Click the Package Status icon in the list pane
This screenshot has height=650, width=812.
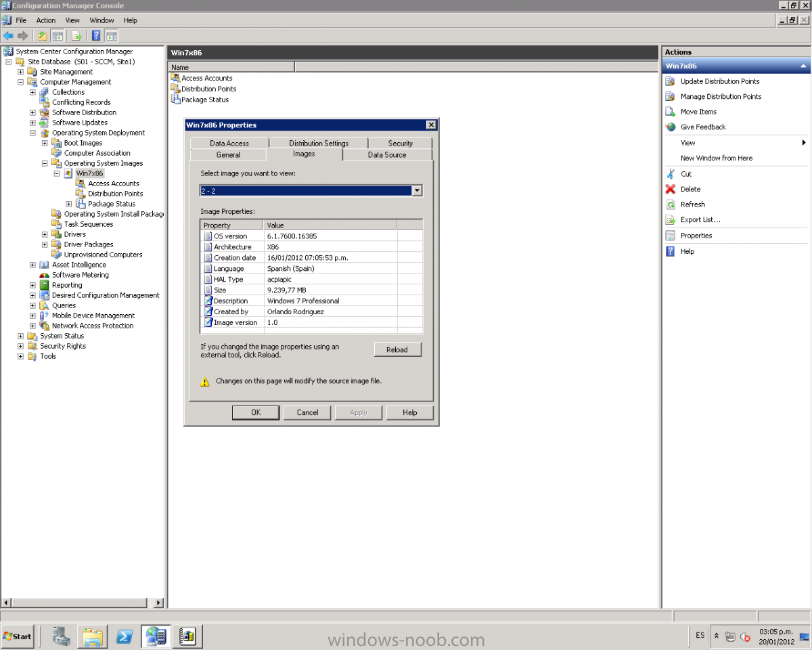(x=176, y=100)
